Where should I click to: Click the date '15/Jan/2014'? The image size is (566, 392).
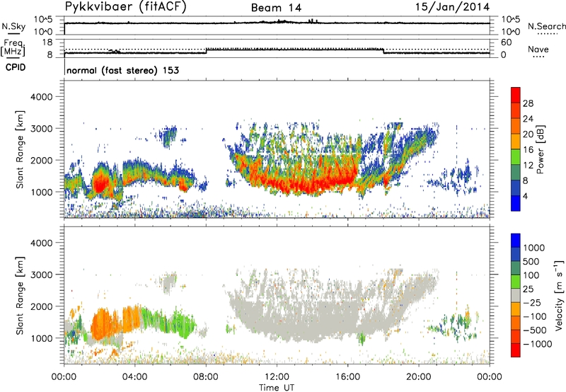click(452, 7)
